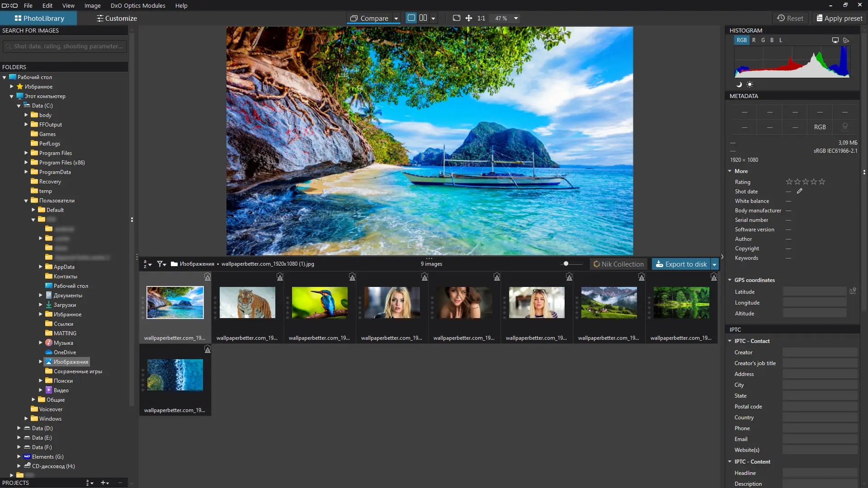Open the DxO Optics Modules menu
This screenshot has width=868, height=488.
click(138, 5)
